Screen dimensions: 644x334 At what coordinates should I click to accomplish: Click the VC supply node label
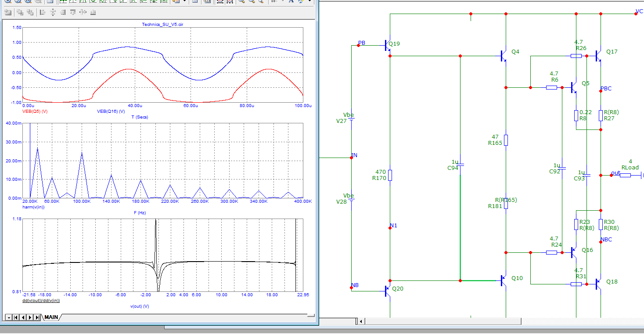pos(639,11)
